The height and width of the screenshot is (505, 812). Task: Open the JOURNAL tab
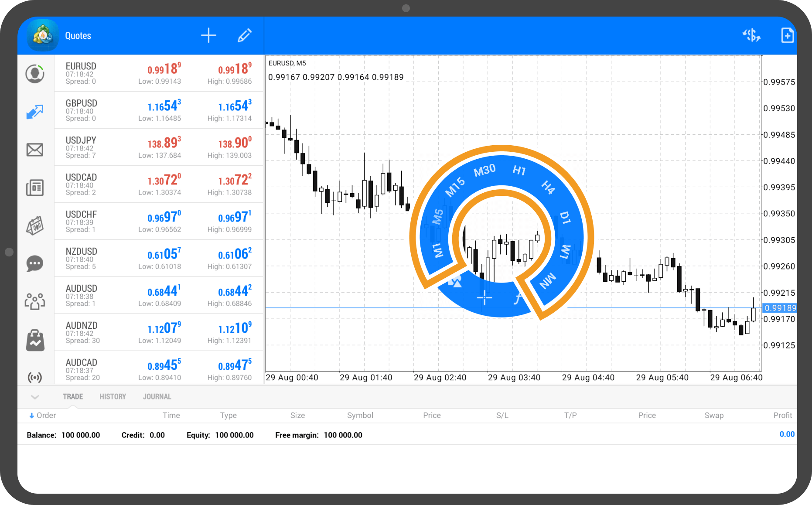157,397
